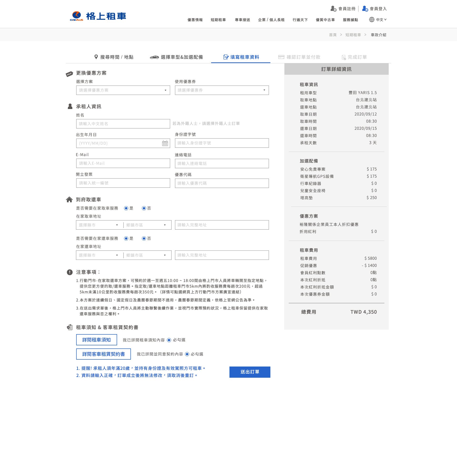Viewport: 457px width, 476px height.
Task: Open the 請選擇優惠方案 dropdown
Action: tap(123, 90)
